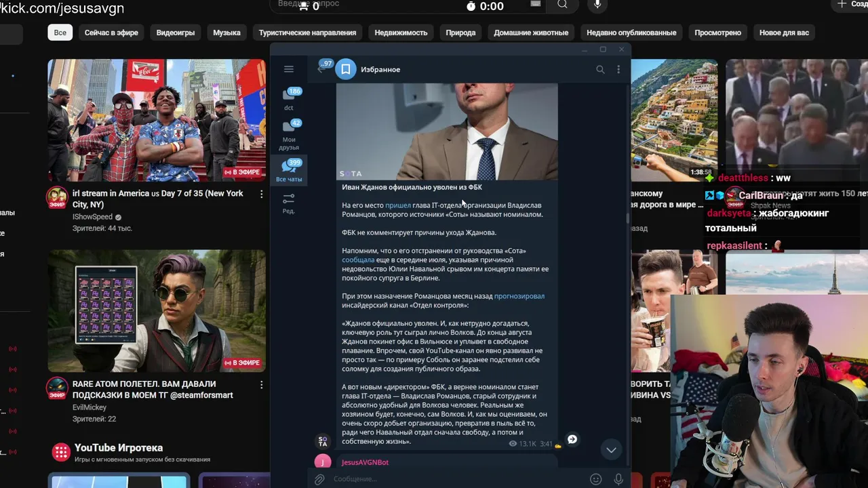Open the Мои друзья chat folder

(x=289, y=134)
